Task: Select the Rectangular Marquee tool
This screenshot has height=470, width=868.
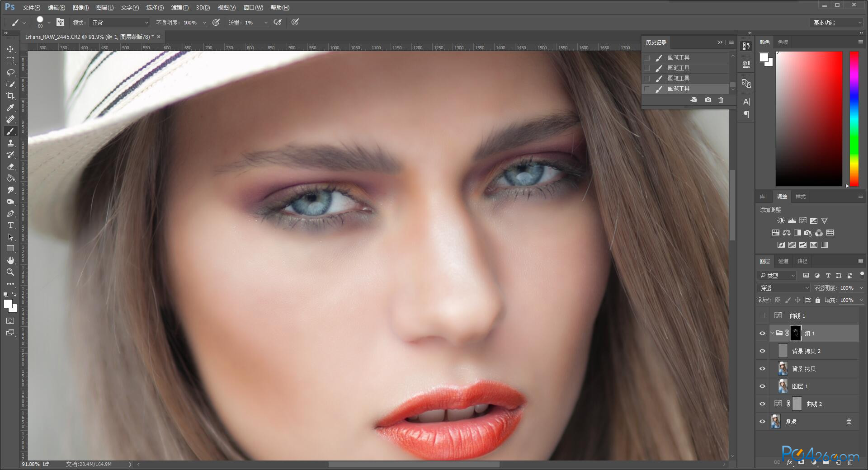Action: click(x=10, y=61)
